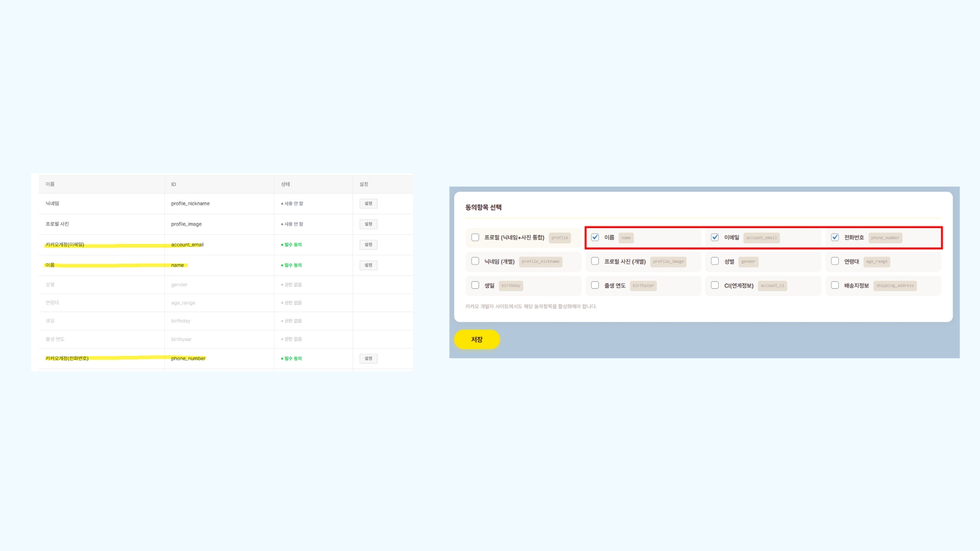Check the CI(연계정보) account_ci checkbox

(715, 285)
